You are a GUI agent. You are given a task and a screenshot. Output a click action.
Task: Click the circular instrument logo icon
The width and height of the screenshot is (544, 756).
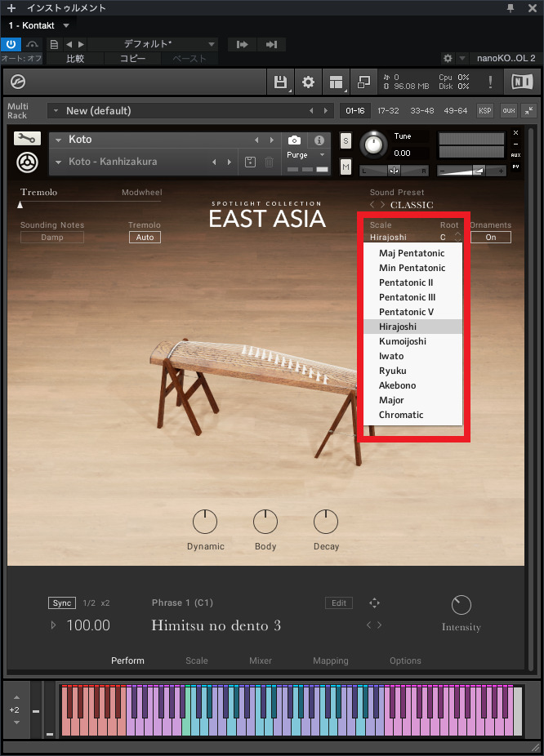28,162
